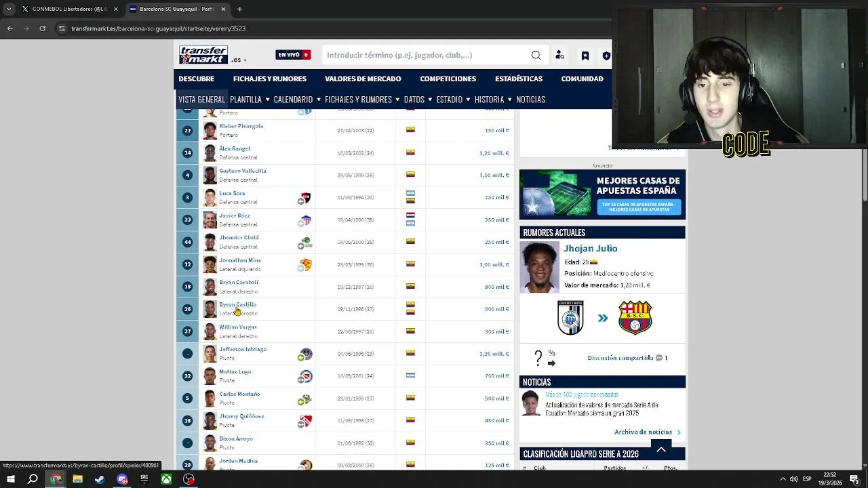
Task: Click the shield plus icon in header
Action: point(606,56)
